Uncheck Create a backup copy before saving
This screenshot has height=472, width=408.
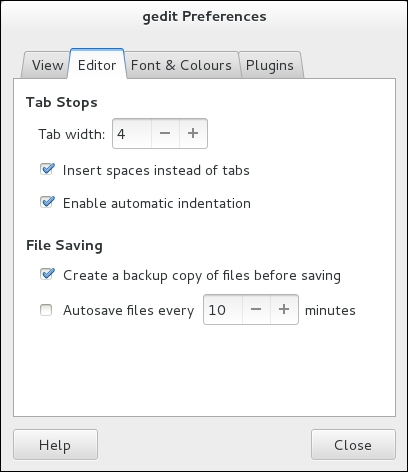click(47, 275)
